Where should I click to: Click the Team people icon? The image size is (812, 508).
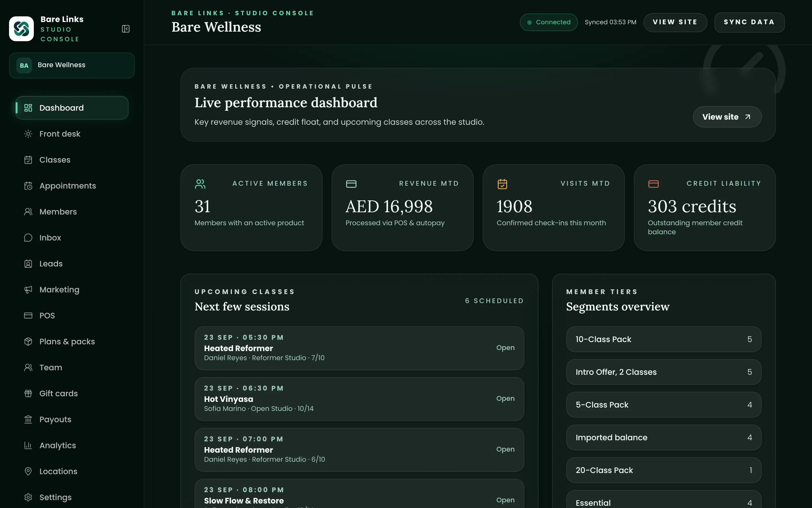point(28,367)
